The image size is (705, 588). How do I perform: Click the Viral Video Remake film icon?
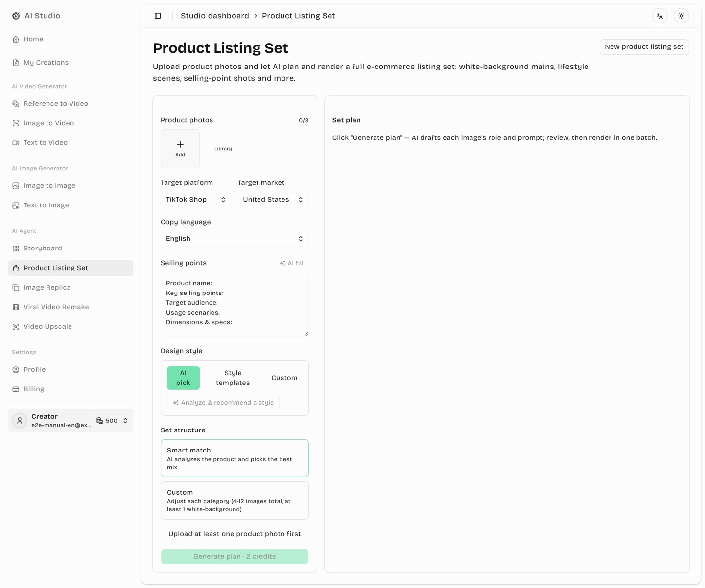point(16,307)
